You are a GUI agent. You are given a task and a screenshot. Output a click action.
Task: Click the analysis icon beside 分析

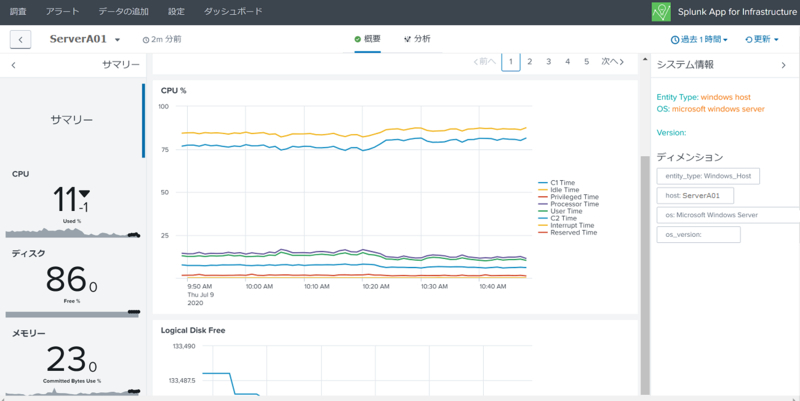tap(407, 39)
